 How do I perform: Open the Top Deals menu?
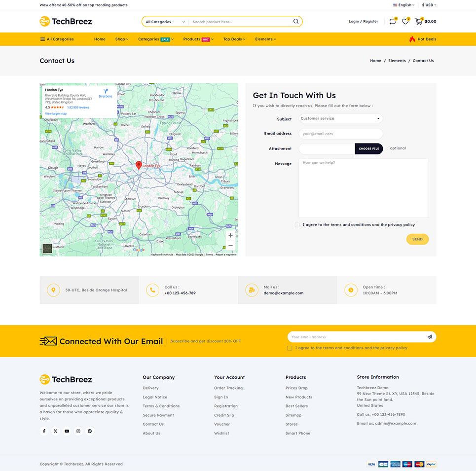(x=234, y=39)
